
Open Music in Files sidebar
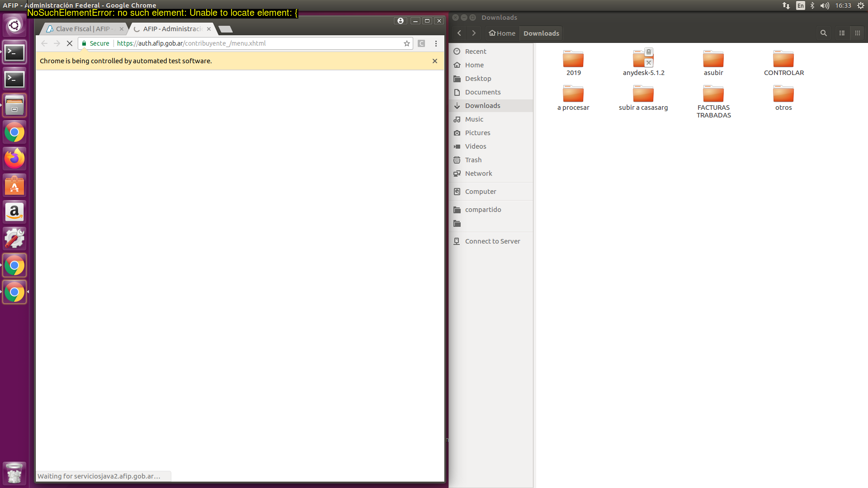492,119
